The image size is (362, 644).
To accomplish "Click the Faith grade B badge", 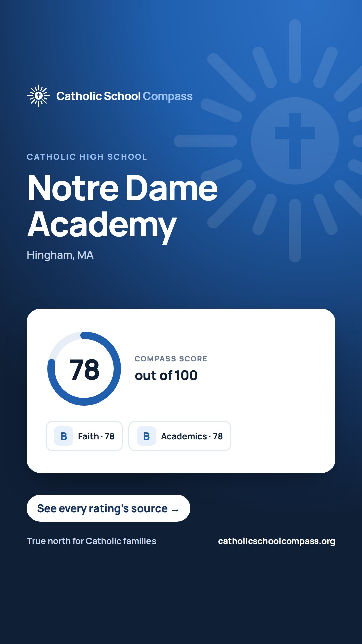I will pyautogui.click(x=64, y=436).
